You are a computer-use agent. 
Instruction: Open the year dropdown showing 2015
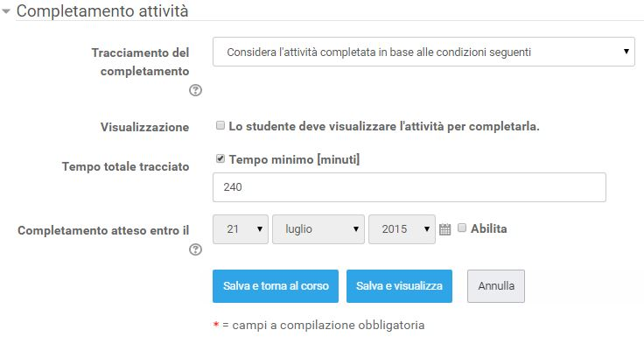(x=402, y=229)
